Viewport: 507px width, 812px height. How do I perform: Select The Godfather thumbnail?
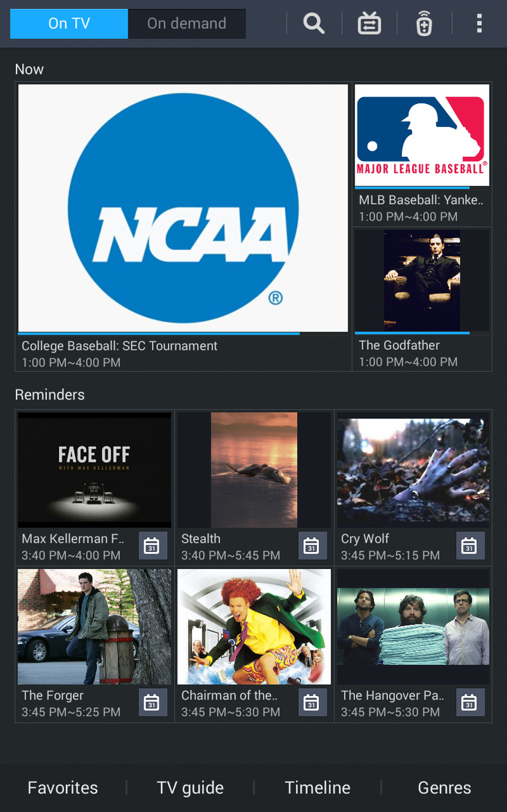[x=422, y=280]
